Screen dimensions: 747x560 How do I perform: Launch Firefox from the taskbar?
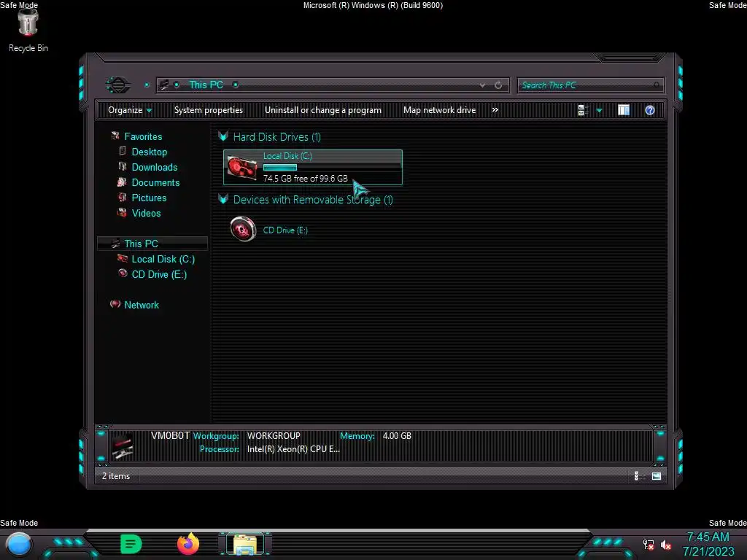(x=188, y=544)
